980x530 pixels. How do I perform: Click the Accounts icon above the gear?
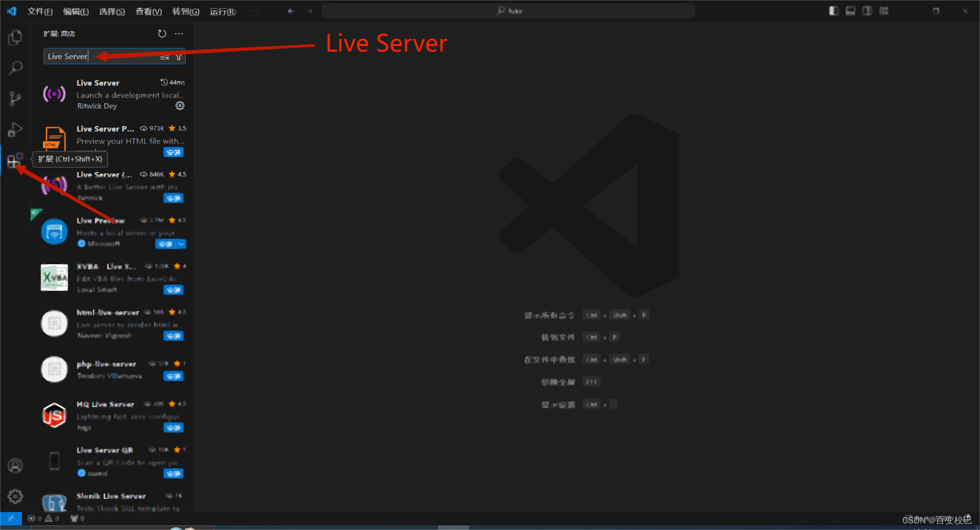coord(15,465)
